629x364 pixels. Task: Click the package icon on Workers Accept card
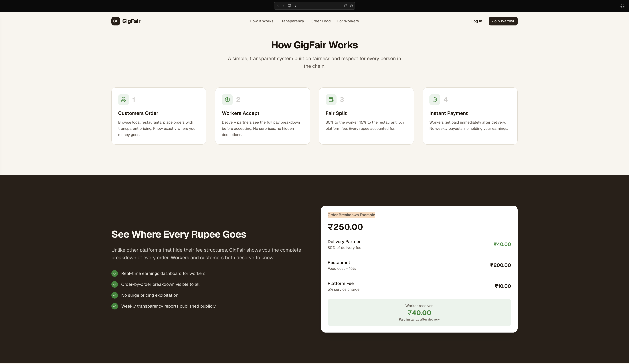(227, 99)
